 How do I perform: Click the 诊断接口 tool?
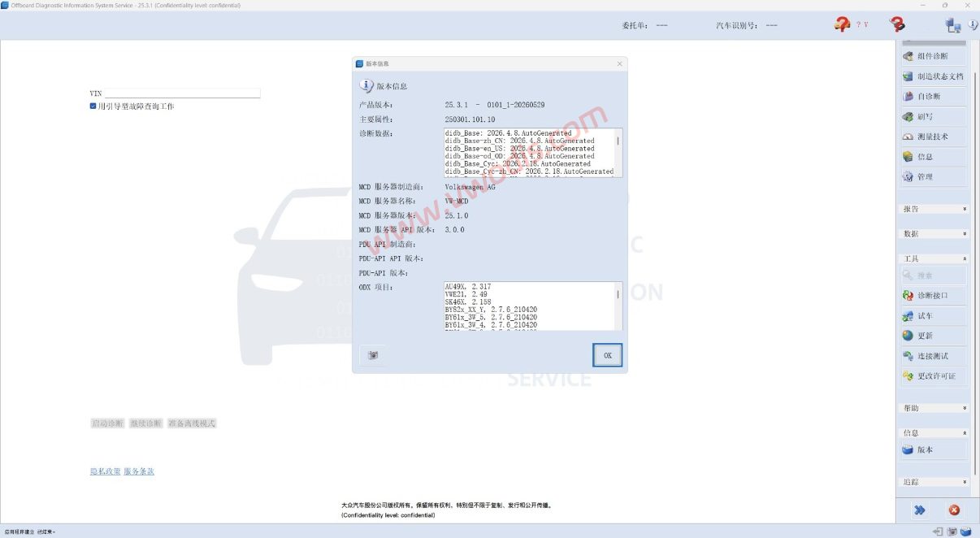[x=934, y=295]
